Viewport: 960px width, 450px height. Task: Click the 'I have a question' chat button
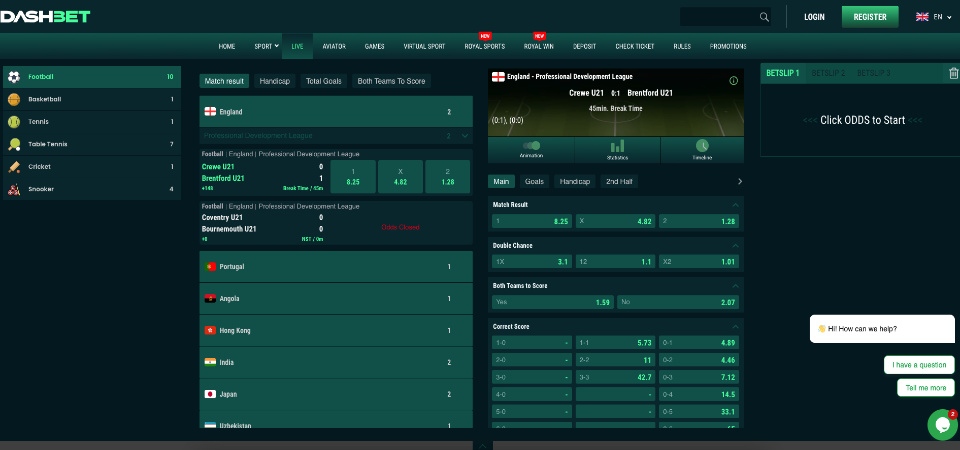(919, 365)
